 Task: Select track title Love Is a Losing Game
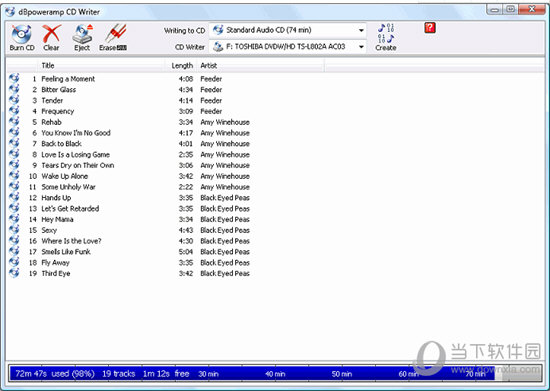pyautogui.click(x=76, y=155)
